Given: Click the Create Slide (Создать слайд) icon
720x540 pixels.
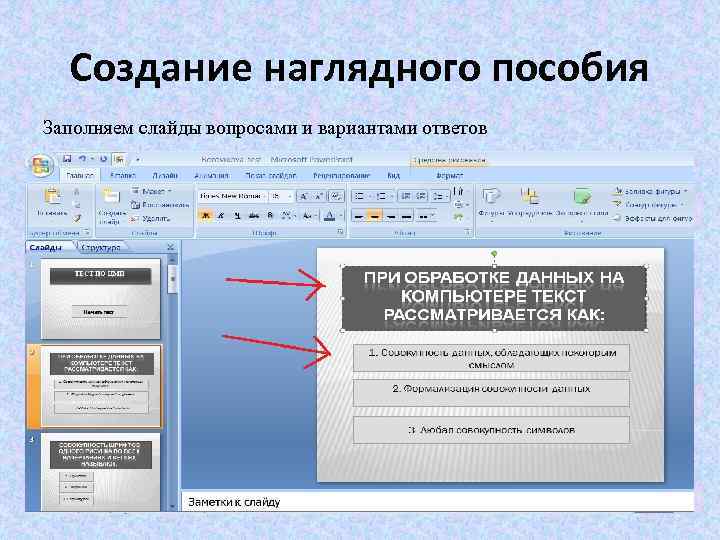Looking at the screenshot, I should click(111, 196).
